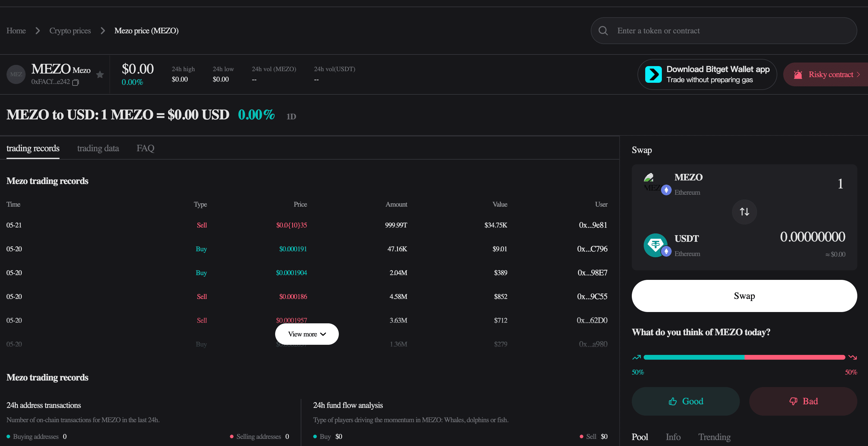Click the token or contract search field

point(723,31)
